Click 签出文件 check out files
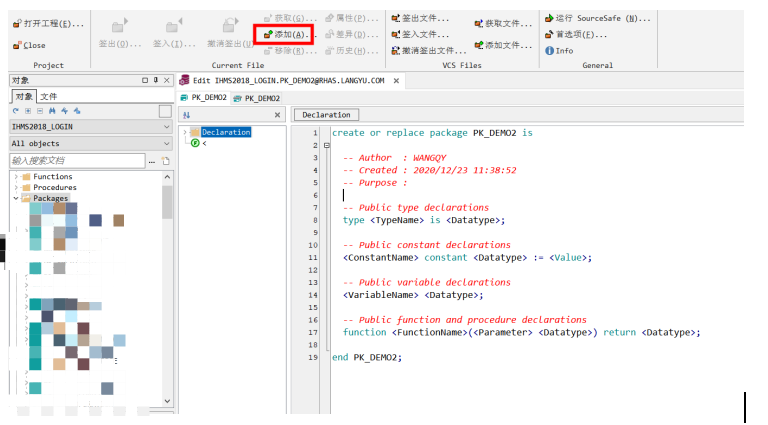Screen dimensions: 768x425 (420, 18)
